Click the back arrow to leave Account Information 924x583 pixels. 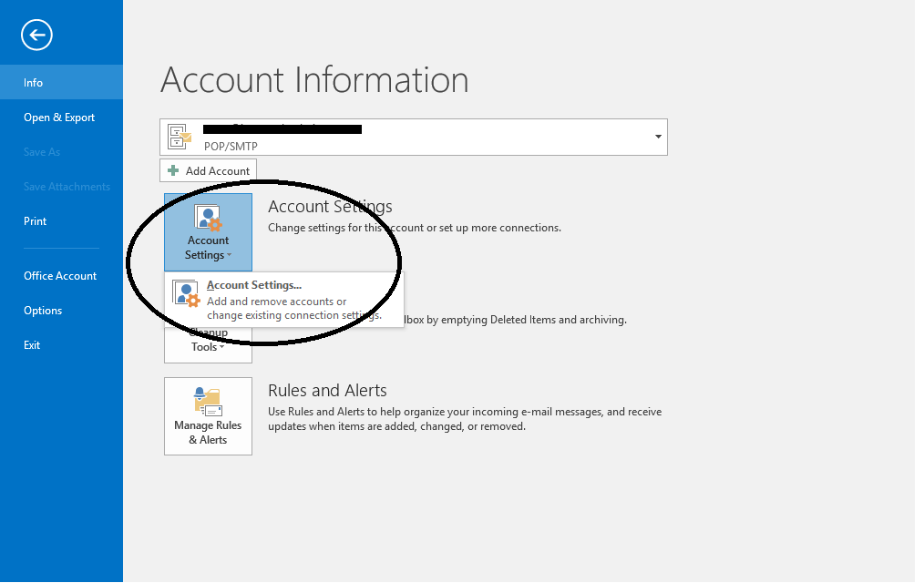click(36, 35)
